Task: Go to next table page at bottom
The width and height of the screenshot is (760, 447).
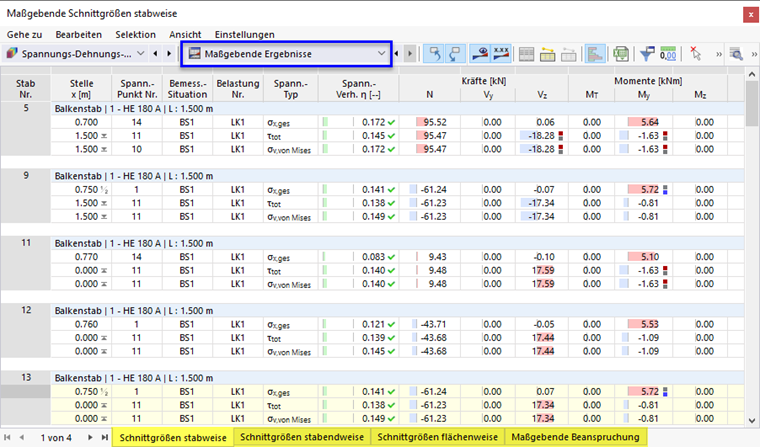Action: point(90,437)
